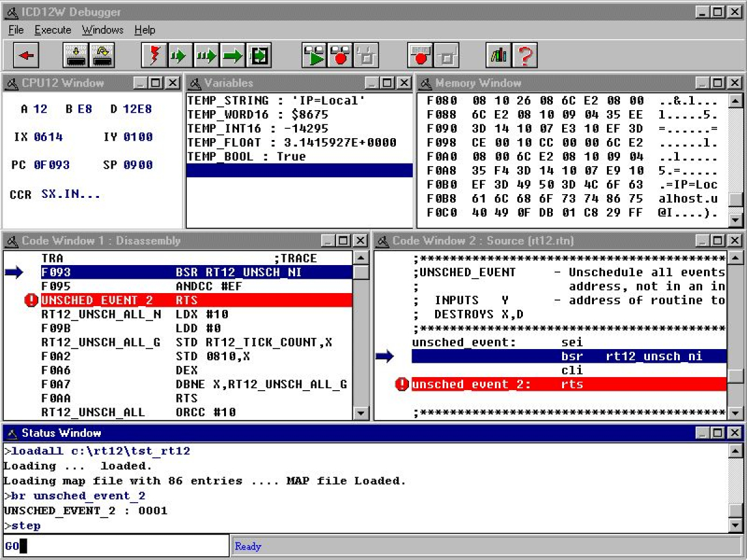747x560 pixels.
Task: Toggle breakpoint marker on unsched_event_2 source line
Action: point(402,385)
